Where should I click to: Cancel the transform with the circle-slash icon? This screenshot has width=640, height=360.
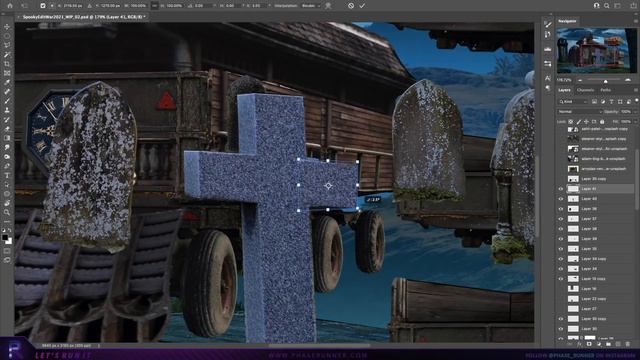tap(351, 6)
